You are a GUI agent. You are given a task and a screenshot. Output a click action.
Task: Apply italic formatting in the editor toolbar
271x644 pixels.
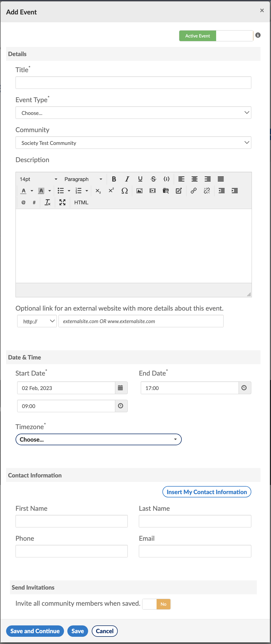tap(127, 179)
